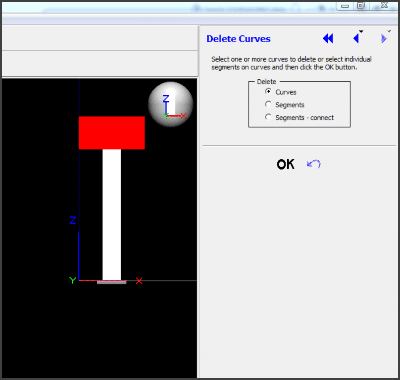The height and width of the screenshot is (380, 400).
Task: Open the back-history dropdown triangle
Action: [x=361, y=32]
